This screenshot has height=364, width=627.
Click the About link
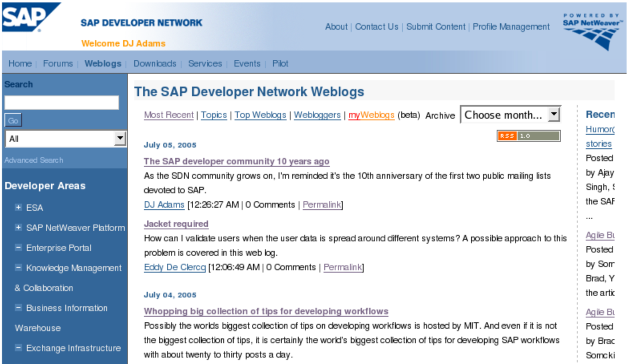(x=336, y=26)
